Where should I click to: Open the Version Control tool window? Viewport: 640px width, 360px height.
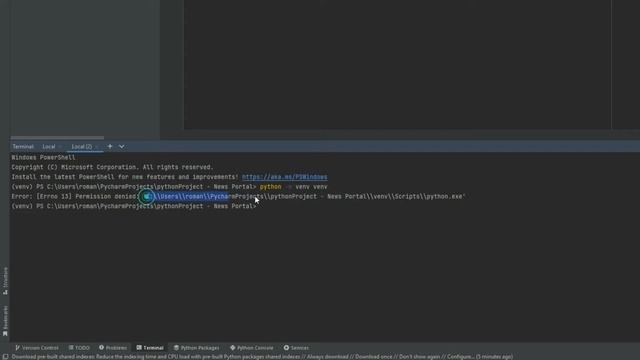tap(37, 348)
